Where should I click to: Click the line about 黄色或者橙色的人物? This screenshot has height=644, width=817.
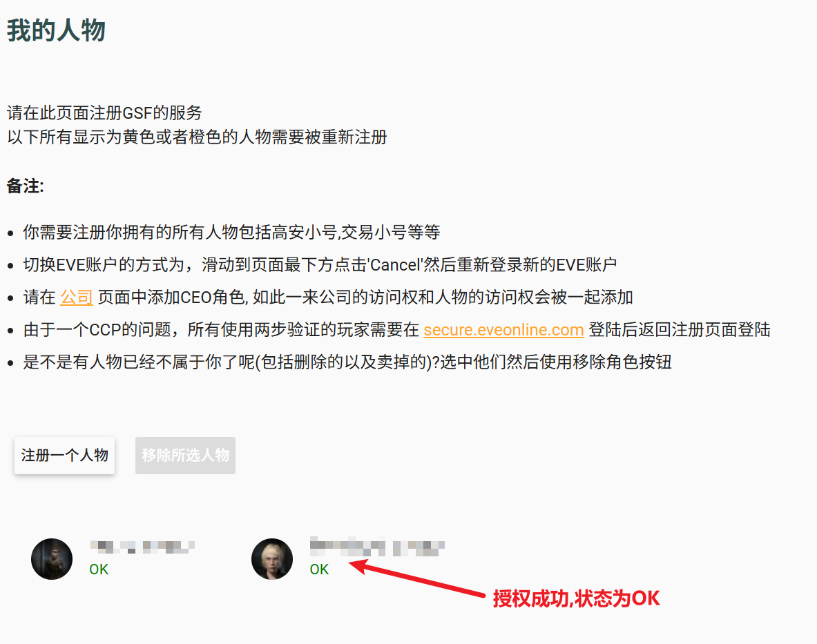pos(197,137)
